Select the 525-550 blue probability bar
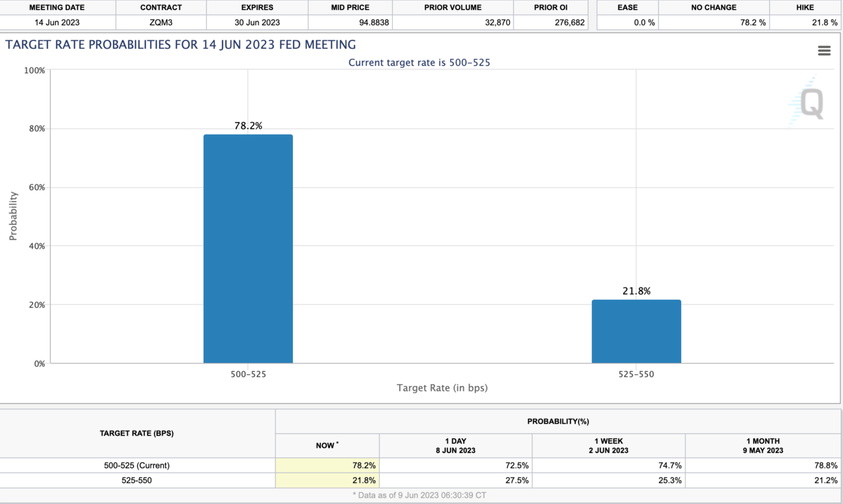Viewport: 843px width, 504px height. coord(636,331)
